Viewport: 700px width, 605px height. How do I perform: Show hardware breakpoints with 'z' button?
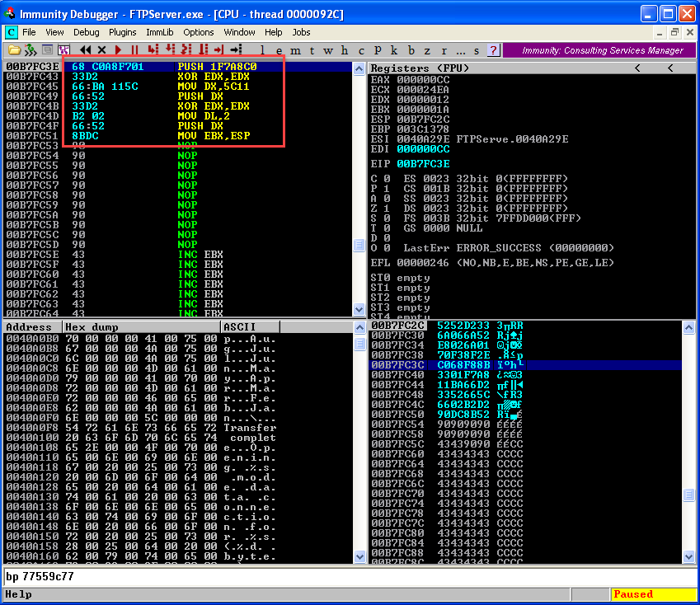point(427,50)
